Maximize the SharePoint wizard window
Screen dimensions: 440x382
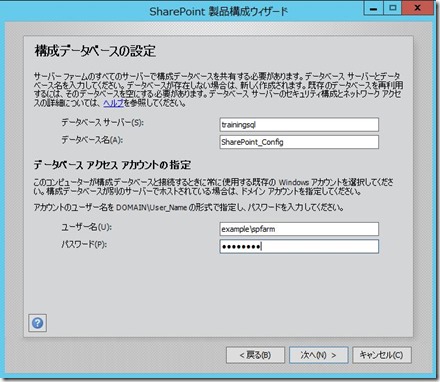[393, 8]
